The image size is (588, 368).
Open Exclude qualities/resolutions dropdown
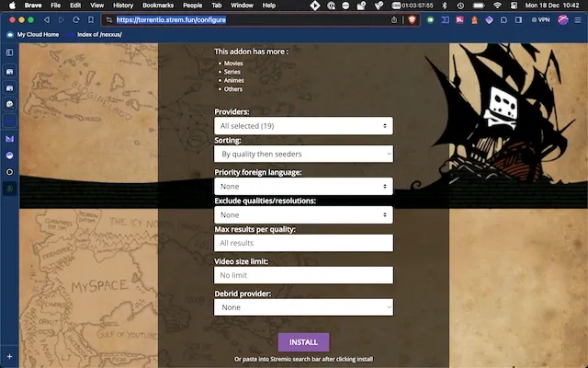point(303,214)
